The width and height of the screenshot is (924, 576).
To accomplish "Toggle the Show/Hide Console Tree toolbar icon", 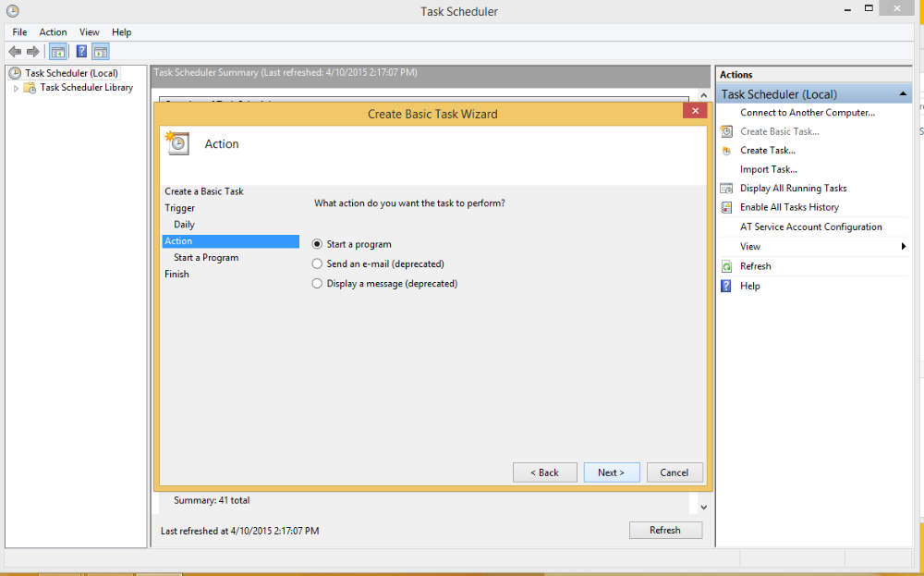I will 57,52.
